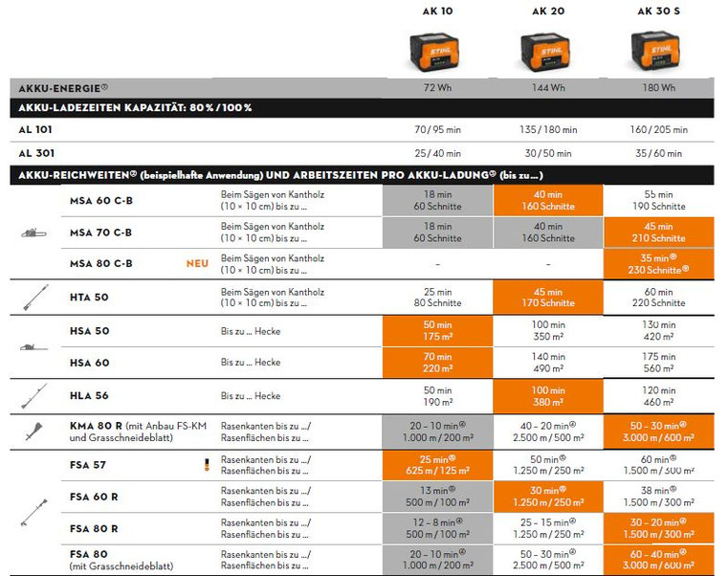Screen dimensions: 728x576
Task: Click the 175 min 560 m² cell
Action: coord(659,363)
